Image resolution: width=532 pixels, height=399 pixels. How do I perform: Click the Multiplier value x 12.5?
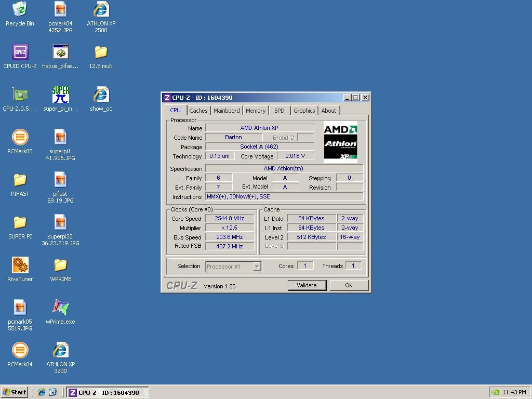click(x=230, y=228)
